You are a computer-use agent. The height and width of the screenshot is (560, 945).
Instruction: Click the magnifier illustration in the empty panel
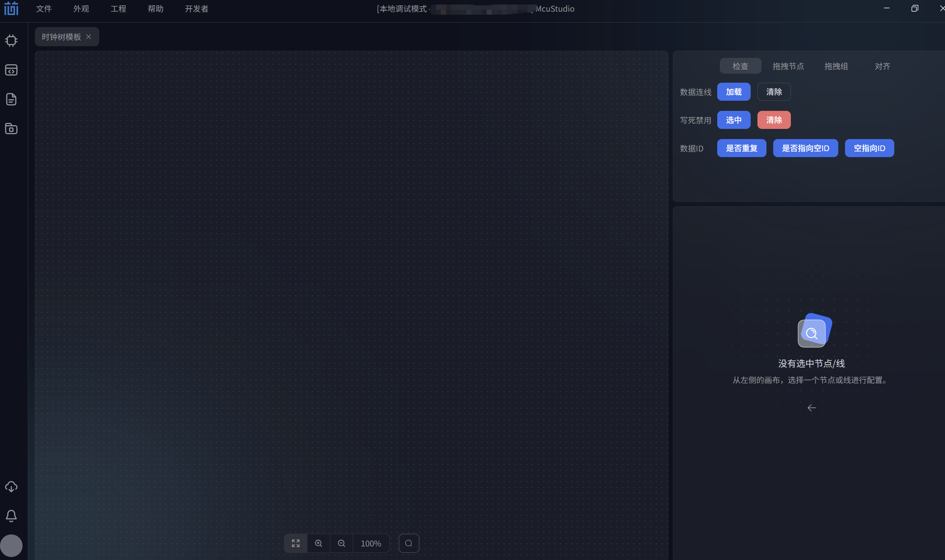(815, 330)
